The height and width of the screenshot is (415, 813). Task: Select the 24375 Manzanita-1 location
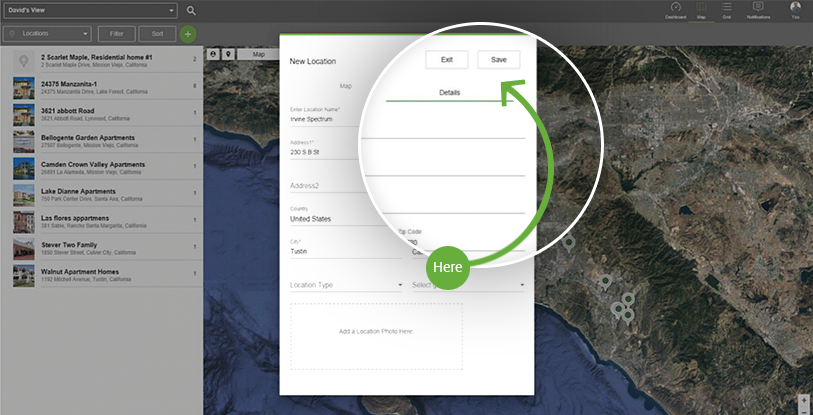106,88
